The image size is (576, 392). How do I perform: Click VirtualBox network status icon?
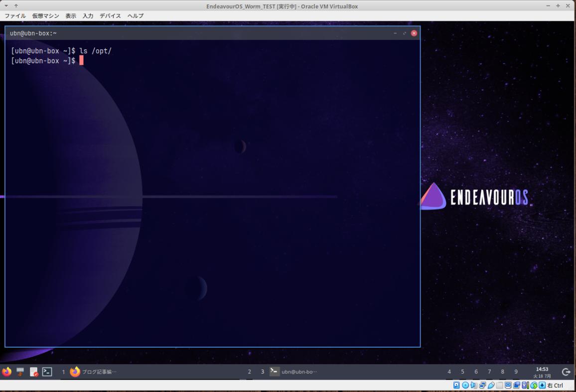click(x=482, y=385)
